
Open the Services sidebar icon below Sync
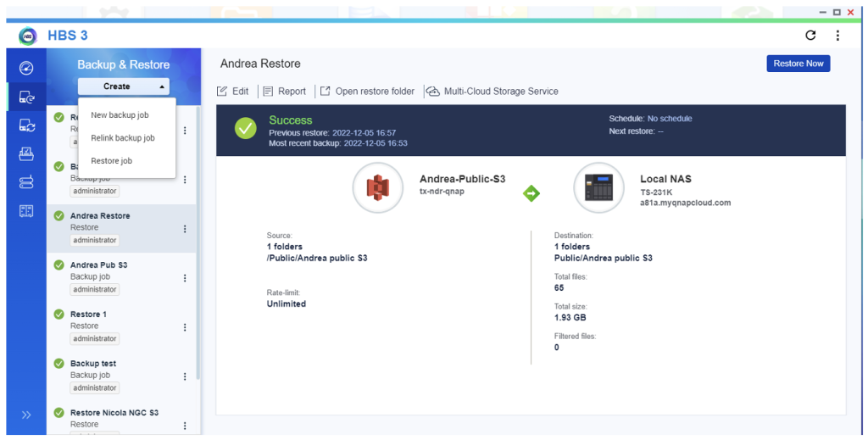(x=26, y=154)
